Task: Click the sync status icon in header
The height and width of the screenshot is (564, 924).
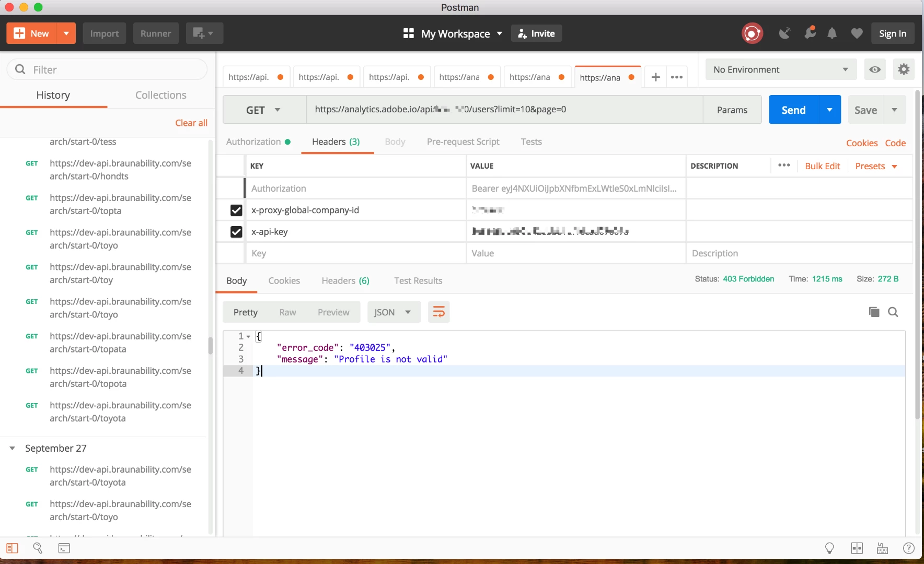Action: coord(752,33)
